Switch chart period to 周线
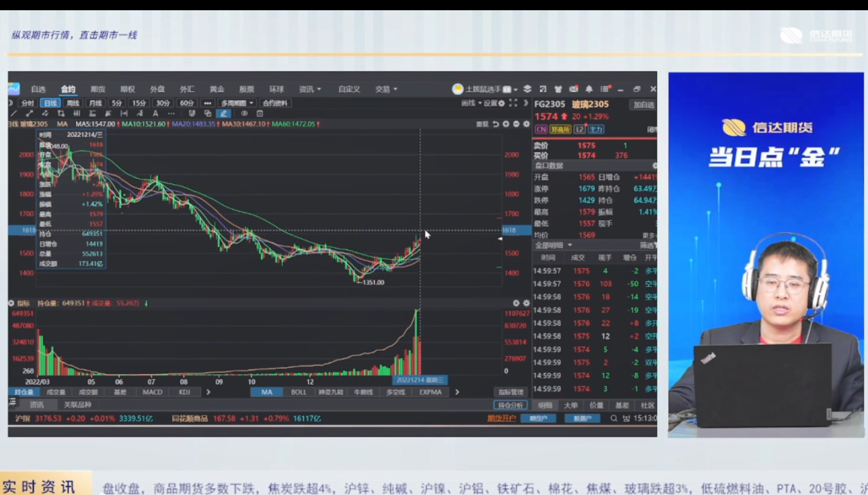 72,103
